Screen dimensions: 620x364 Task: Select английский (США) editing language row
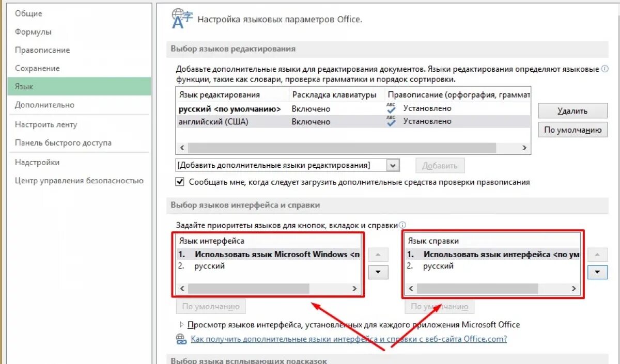point(353,121)
